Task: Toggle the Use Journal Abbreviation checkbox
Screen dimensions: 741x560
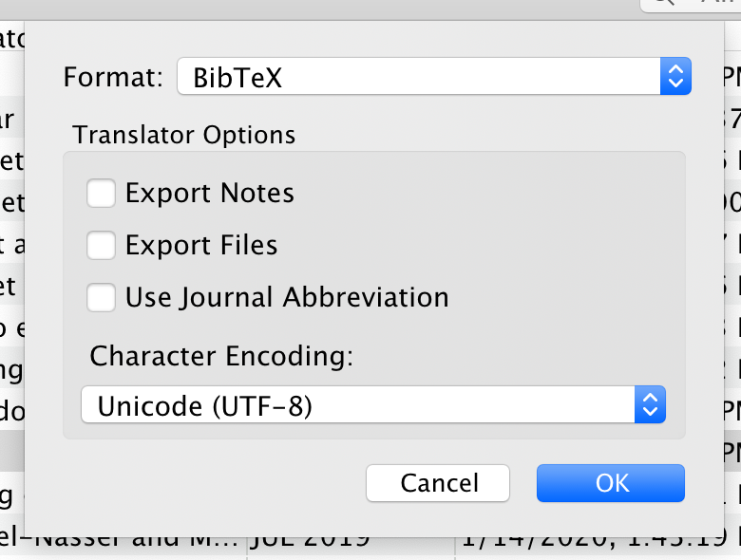Action: (x=101, y=297)
